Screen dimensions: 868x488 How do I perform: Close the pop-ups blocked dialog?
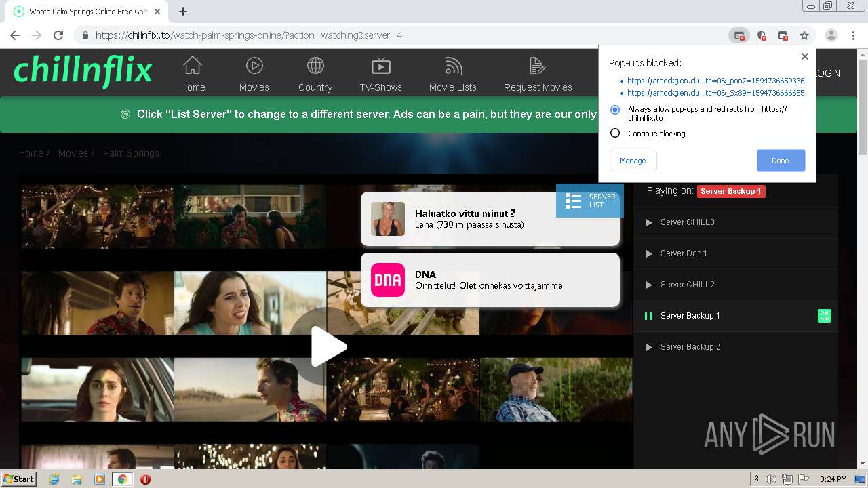(804, 56)
